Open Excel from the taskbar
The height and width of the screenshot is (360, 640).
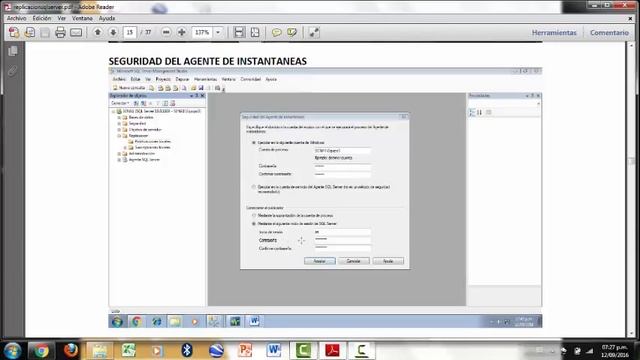pos(129,351)
